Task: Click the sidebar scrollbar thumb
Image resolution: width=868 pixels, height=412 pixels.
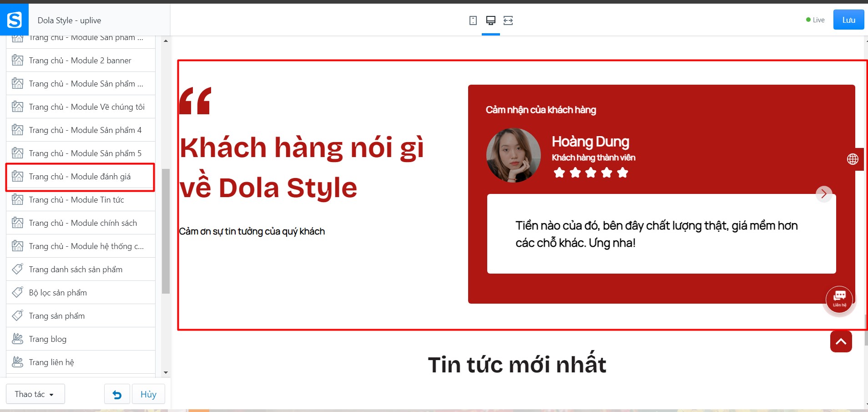Action: pos(166,231)
